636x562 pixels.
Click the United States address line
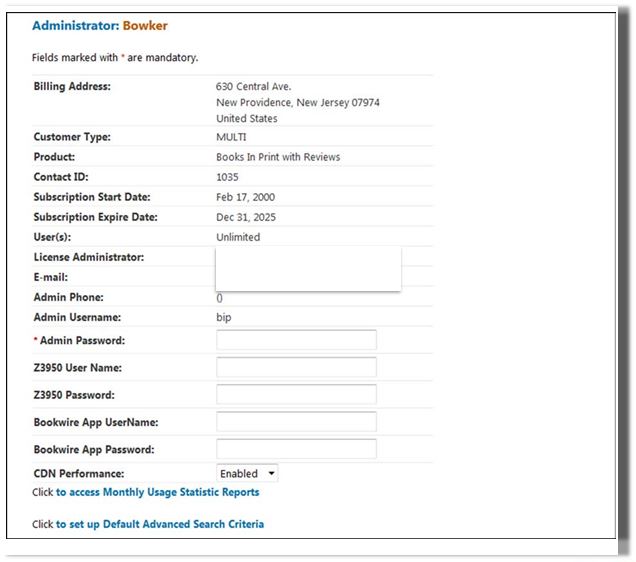coord(247,118)
